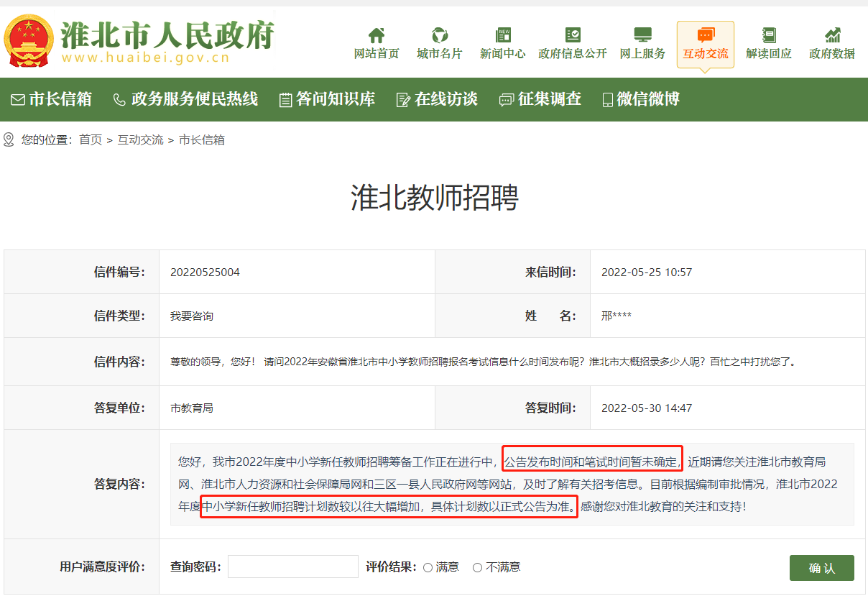Open the 市长信箱 green bar tab
Screen dimensions: 868x596
(51, 99)
